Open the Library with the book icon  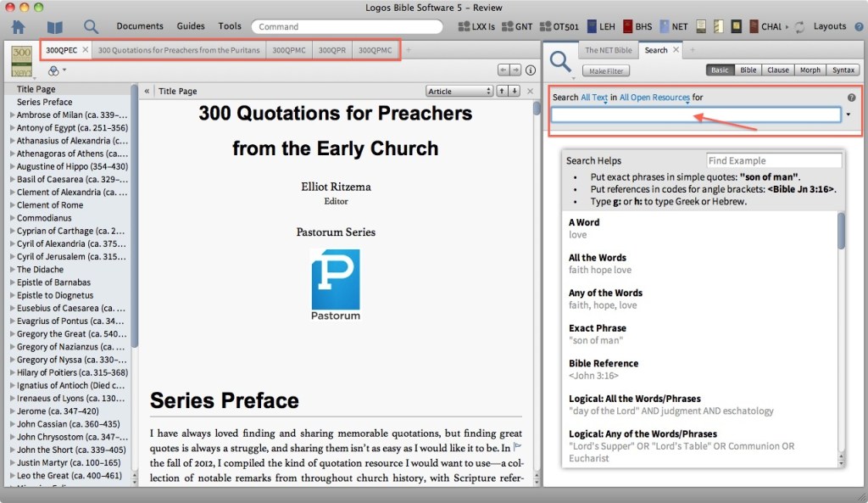53,26
